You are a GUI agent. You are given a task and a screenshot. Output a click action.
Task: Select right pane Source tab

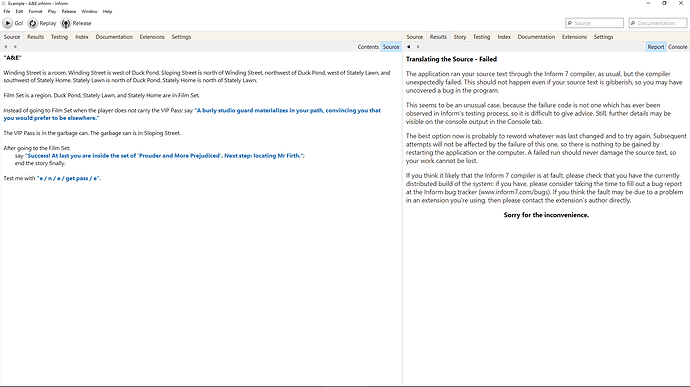pyautogui.click(x=415, y=37)
